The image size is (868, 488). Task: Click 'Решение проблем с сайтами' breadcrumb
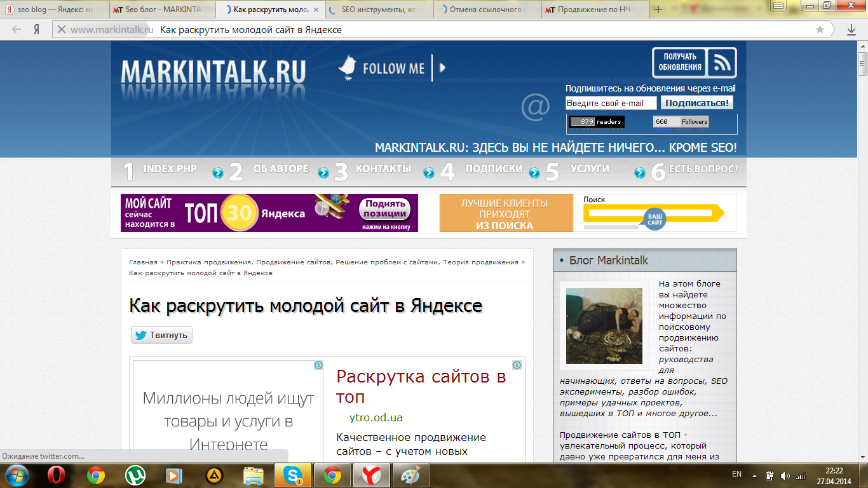coord(387,262)
